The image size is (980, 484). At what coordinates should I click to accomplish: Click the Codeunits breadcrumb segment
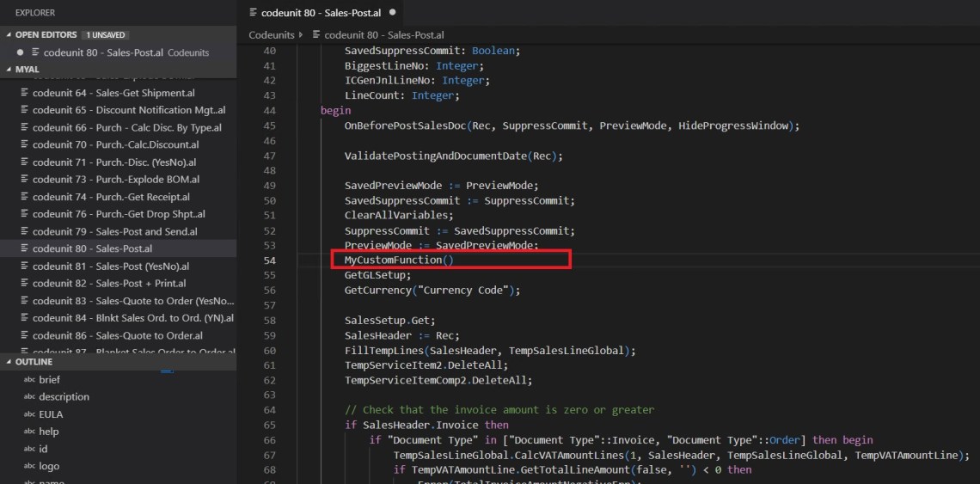click(x=272, y=35)
